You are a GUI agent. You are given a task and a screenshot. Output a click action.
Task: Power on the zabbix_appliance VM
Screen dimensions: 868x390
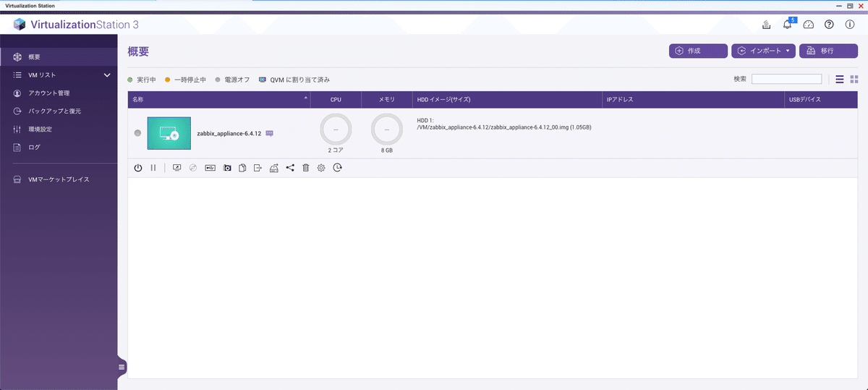pyautogui.click(x=138, y=168)
